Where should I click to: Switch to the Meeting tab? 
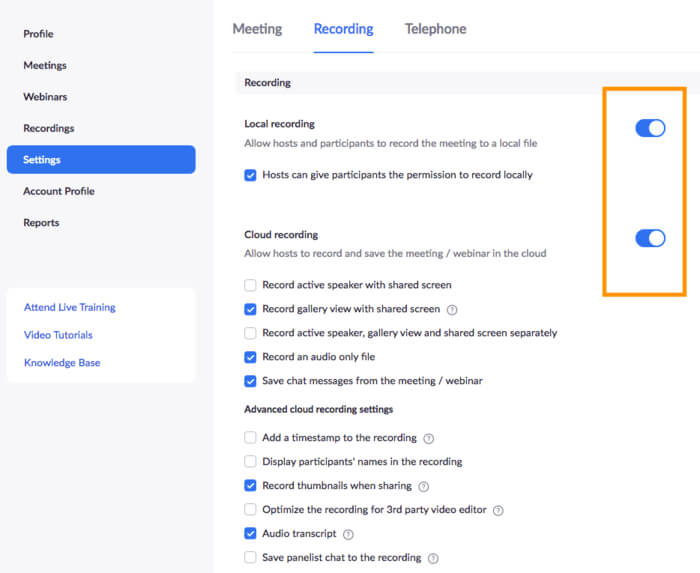(x=257, y=29)
